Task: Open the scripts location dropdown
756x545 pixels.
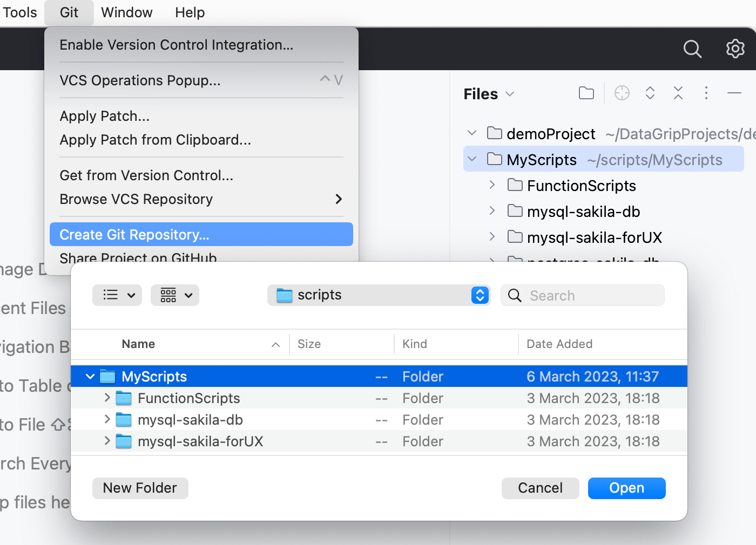Action: click(x=479, y=295)
